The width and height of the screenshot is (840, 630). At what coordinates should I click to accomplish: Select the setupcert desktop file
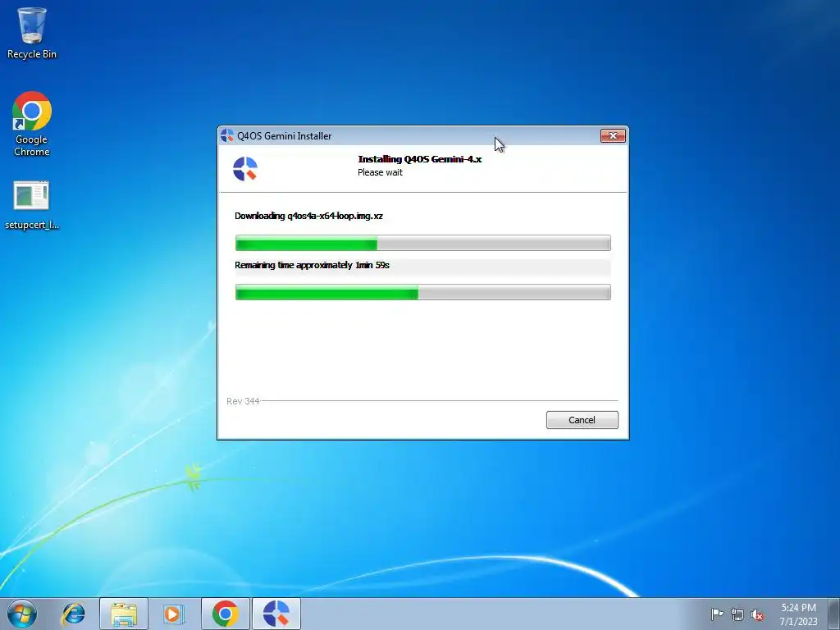pos(32,206)
